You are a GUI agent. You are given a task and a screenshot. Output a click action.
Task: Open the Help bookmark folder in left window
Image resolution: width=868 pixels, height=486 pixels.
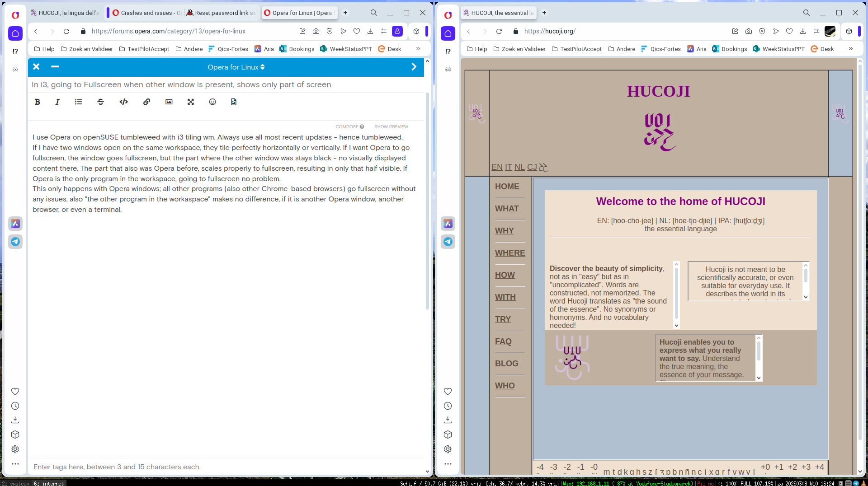coord(44,49)
